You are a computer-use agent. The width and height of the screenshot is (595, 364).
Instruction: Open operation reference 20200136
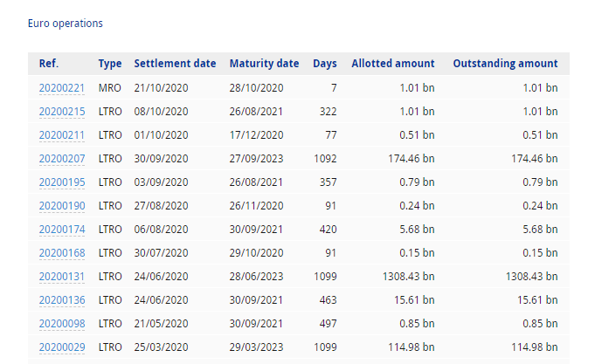pyautogui.click(x=62, y=299)
